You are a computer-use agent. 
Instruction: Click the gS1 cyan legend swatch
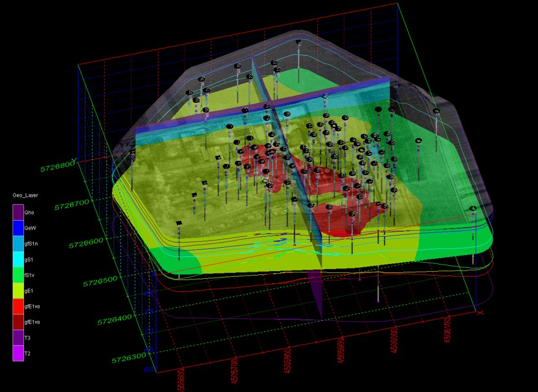(18, 259)
